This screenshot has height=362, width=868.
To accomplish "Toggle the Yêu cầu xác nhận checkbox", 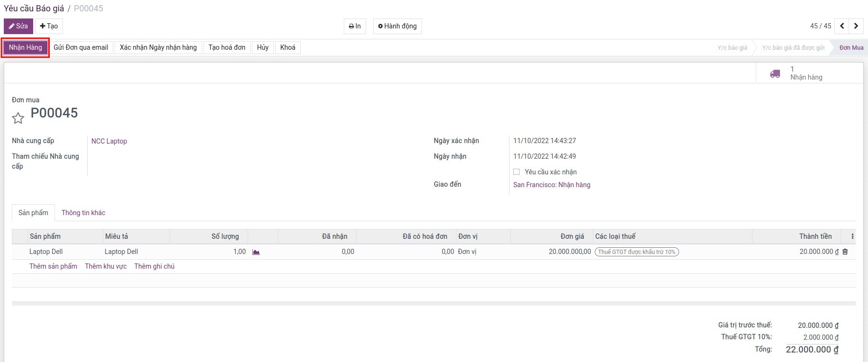I will point(516,172).
